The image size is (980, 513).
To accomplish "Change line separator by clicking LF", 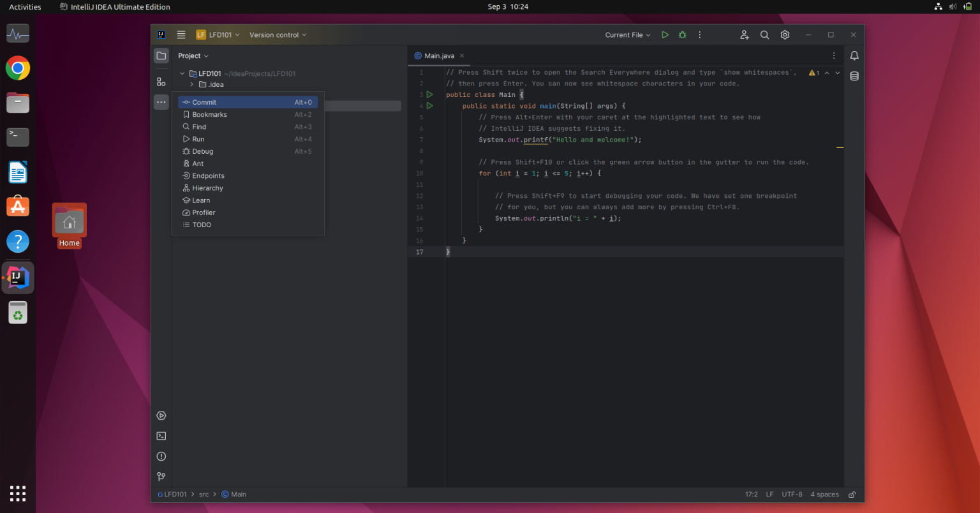I will tap(769, 494).
